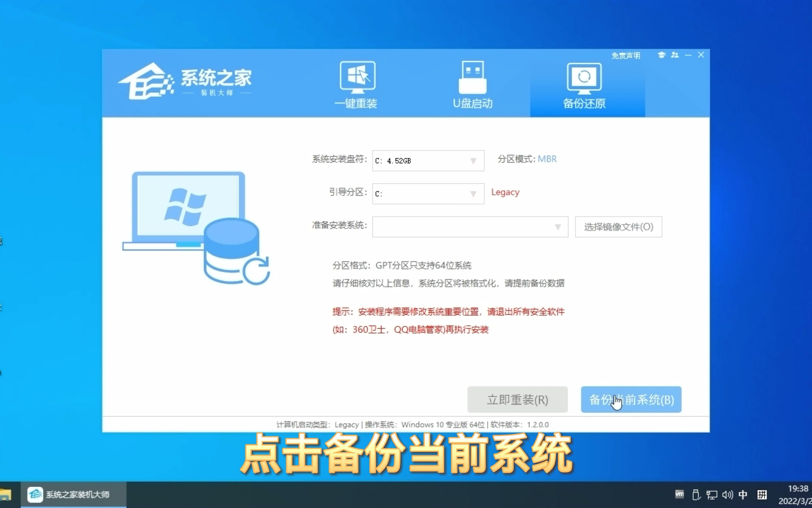The height and width of the screenshot is (508, 812).
Task: Click the red Legacy label
Action: pos(505,192)
